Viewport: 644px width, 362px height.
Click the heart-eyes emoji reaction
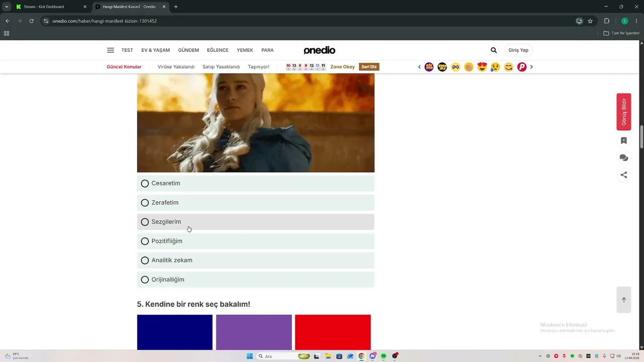click(x=482, y=67)
